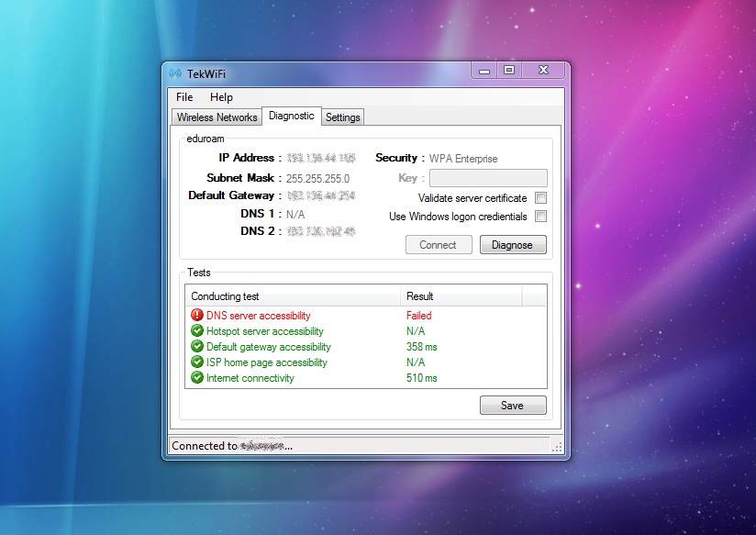Select the Default gateway accessibility row text
Image resolution: width=756 pixels, height=535 pixels.
click(x=269, y=346)
